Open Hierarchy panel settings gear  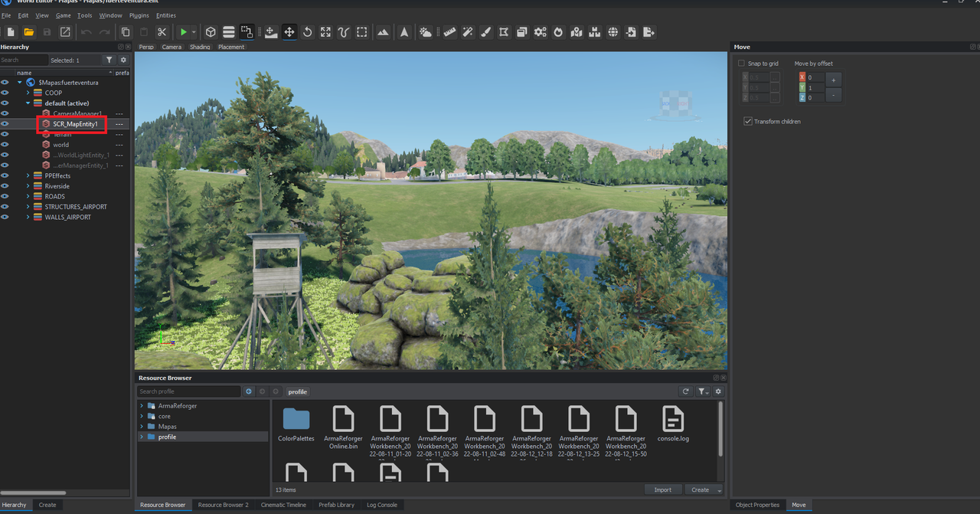[x=123, y=60]
